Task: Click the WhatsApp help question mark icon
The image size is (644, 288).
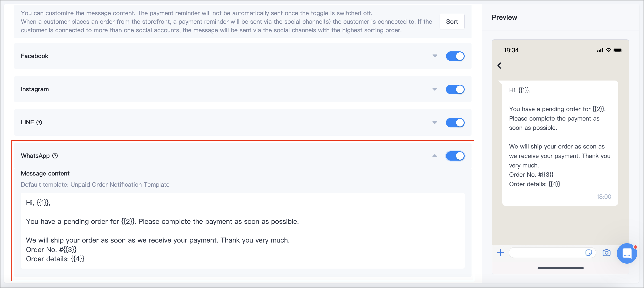Action: click(55, 156)
